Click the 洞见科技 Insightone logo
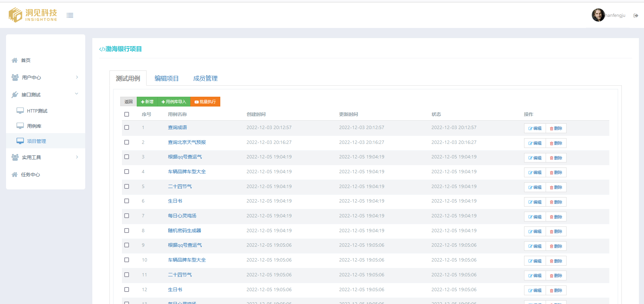This screenshot has width=644, height=304. click(x=33, y=15)
